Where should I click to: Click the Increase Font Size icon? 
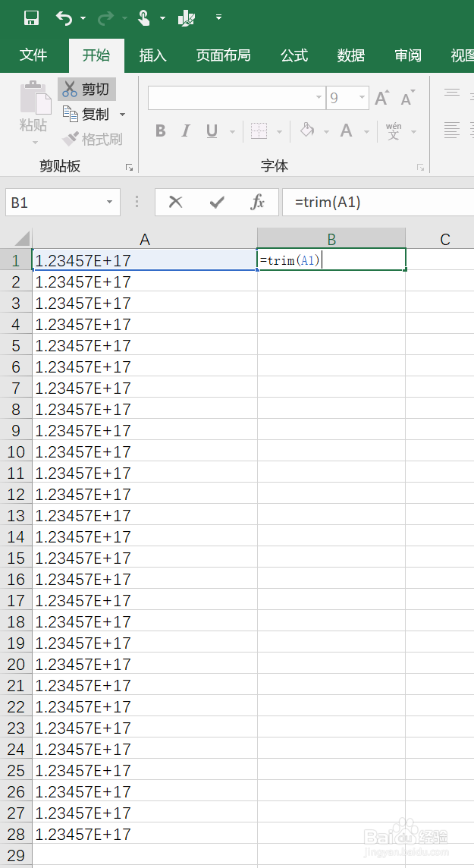click(x=382, y=98)
